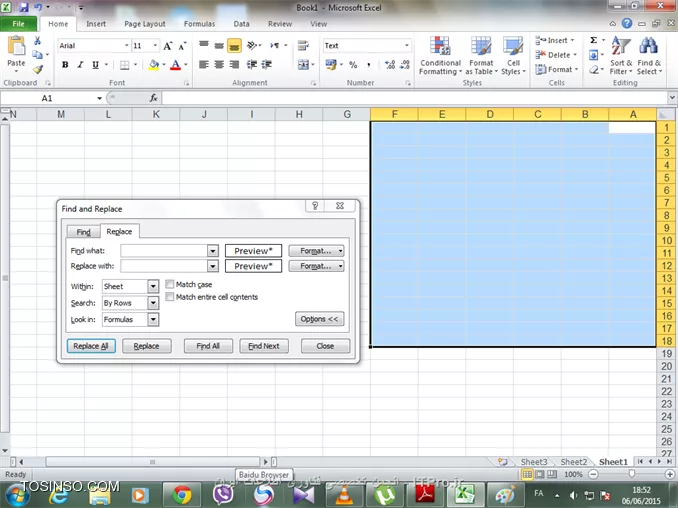
Task: Switch to the Find tab in dialog
Action: [83, 232]
